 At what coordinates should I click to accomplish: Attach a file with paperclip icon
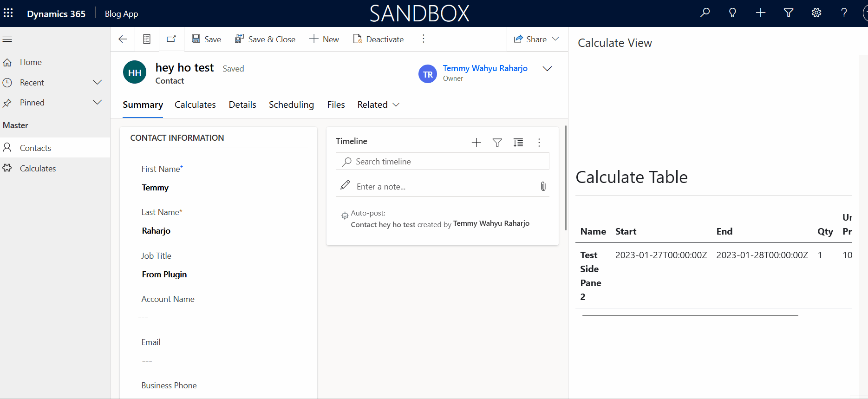coord(543,186)
